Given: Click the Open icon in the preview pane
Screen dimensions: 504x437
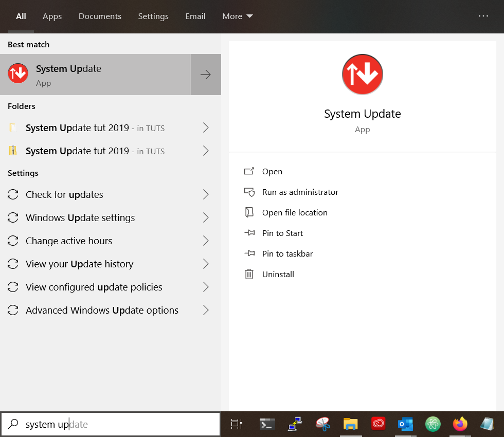Looking at the screenshot, I should [x=249, y=171].
